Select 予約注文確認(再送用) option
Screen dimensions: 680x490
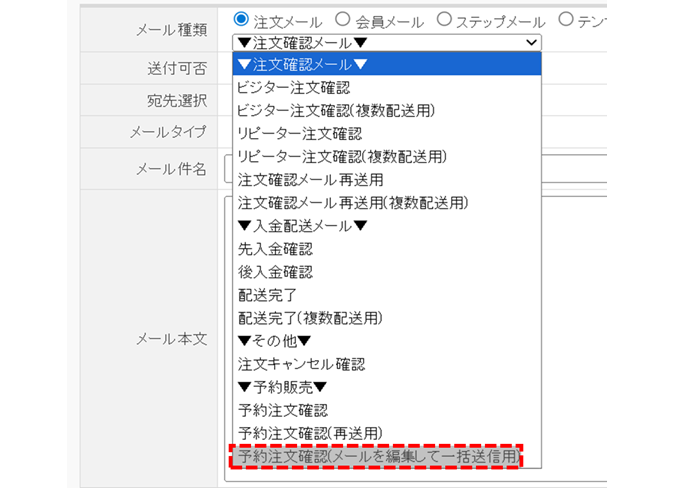(310, 433)
